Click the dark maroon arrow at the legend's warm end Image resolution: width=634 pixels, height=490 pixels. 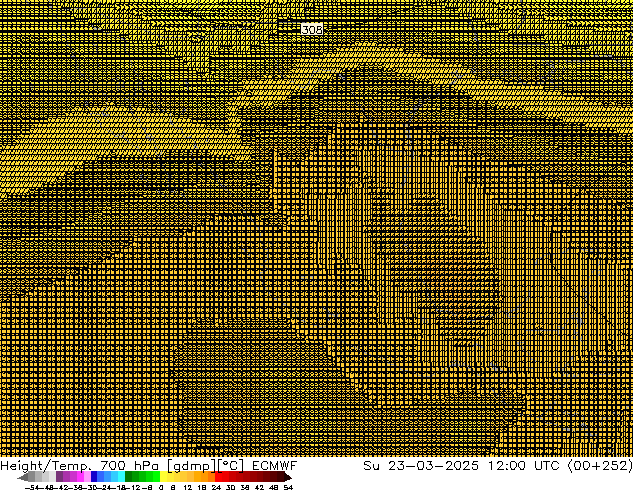click(287, 477)
